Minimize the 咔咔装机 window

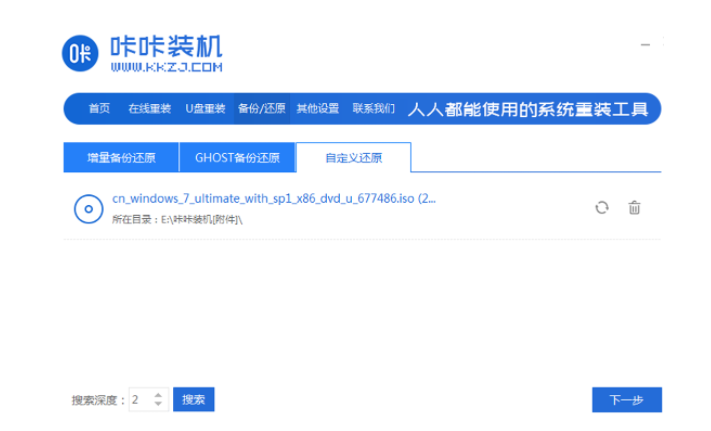(645, 45)
